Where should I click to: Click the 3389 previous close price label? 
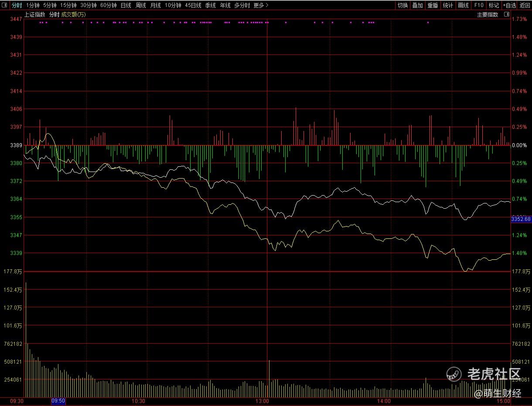pyautogui.click(x=17, y=145)
